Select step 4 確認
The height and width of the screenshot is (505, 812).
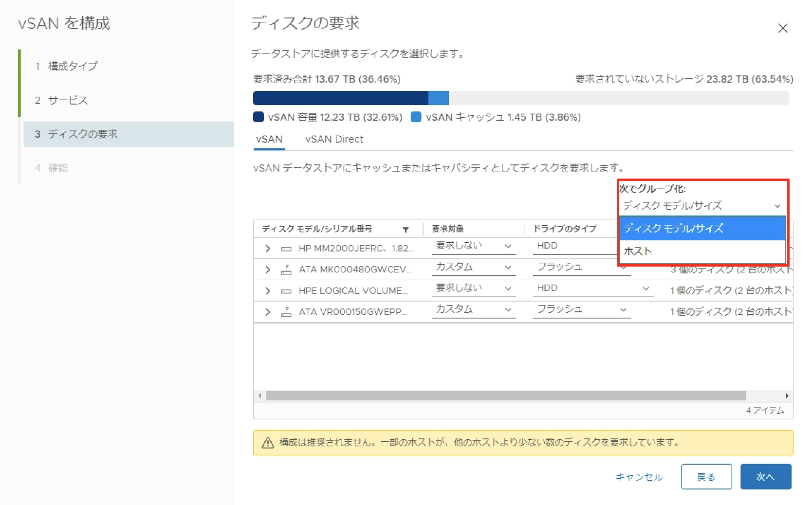[x=51, y=168]
